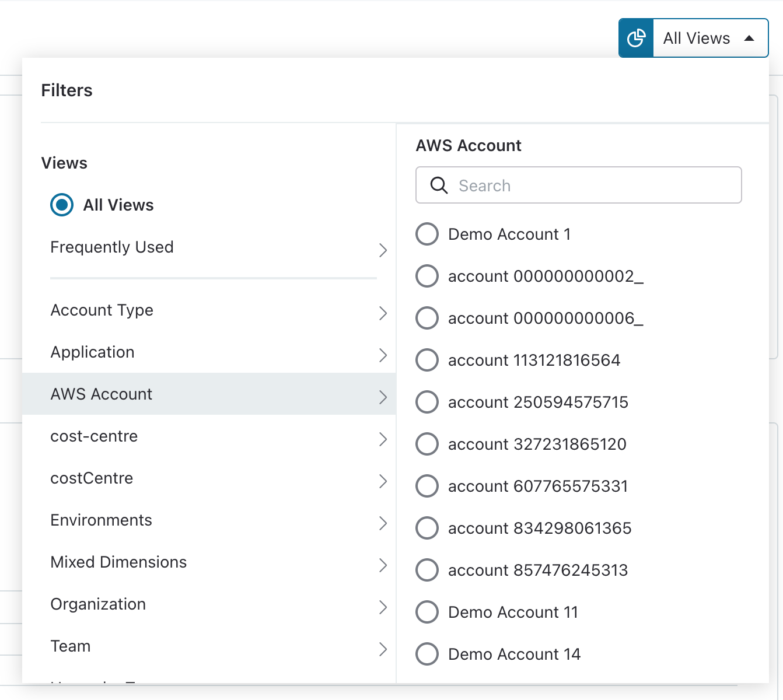Select account 834298061365 radio button
Viewport: 783px width, 700px height.
427,528
